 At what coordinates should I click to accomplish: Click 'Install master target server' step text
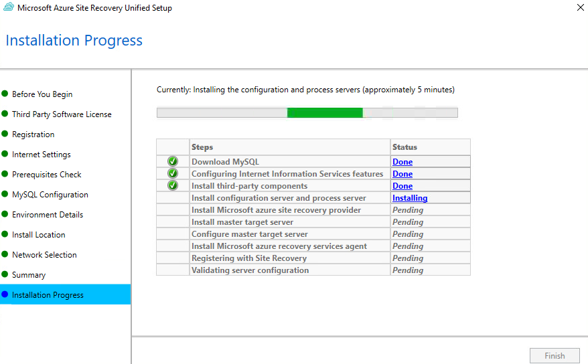[242, 221]
